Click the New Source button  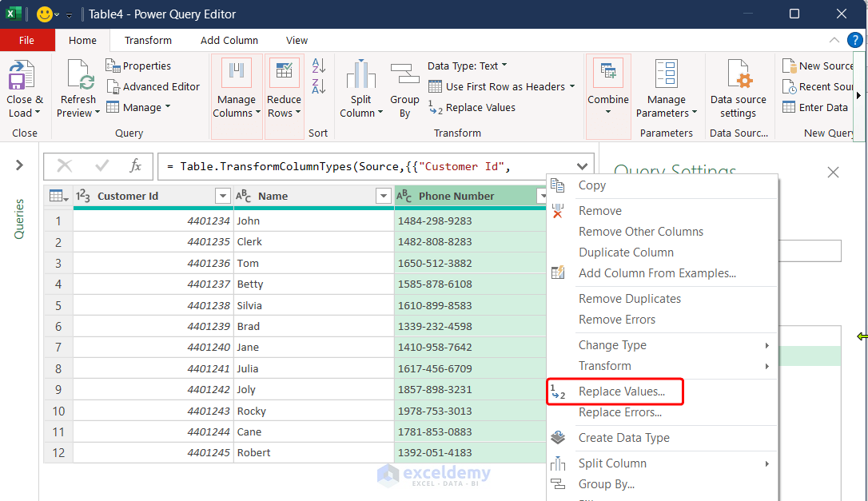pos(818,66)
